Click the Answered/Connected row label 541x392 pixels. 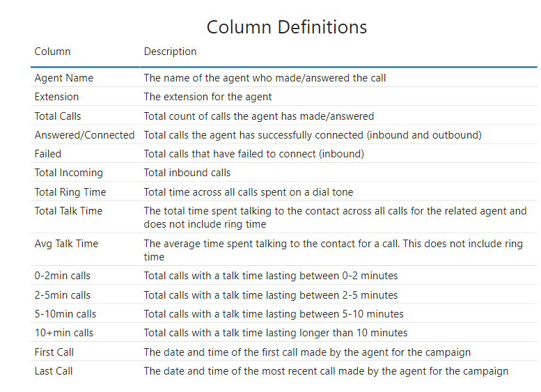click(x=84, y=135)
